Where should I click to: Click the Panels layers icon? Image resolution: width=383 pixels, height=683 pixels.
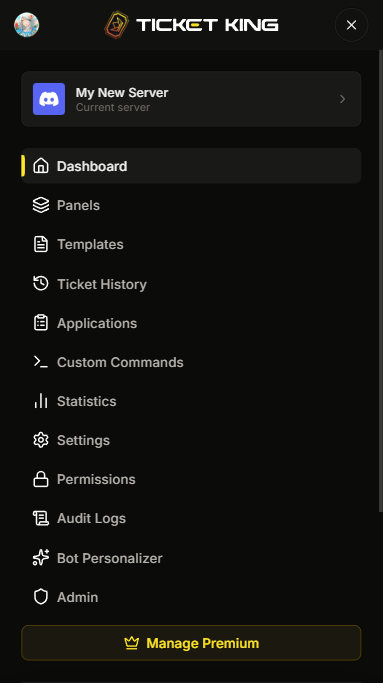[41, 205]
